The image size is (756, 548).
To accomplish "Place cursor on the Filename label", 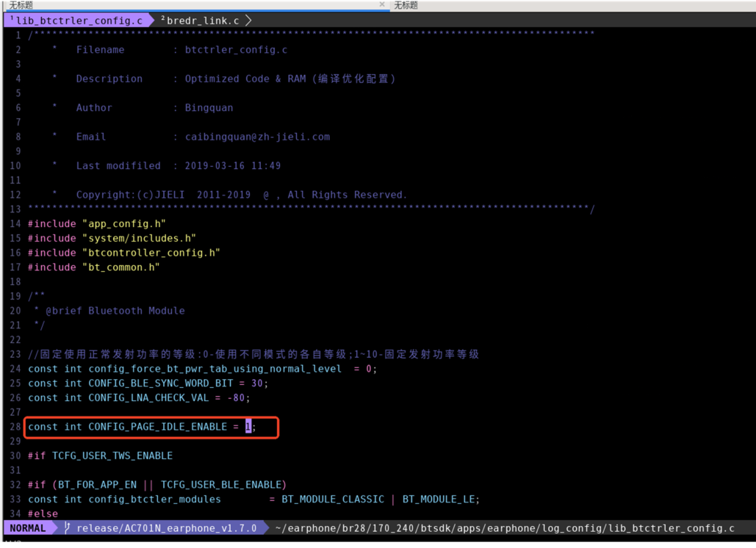I will [100, 50].
